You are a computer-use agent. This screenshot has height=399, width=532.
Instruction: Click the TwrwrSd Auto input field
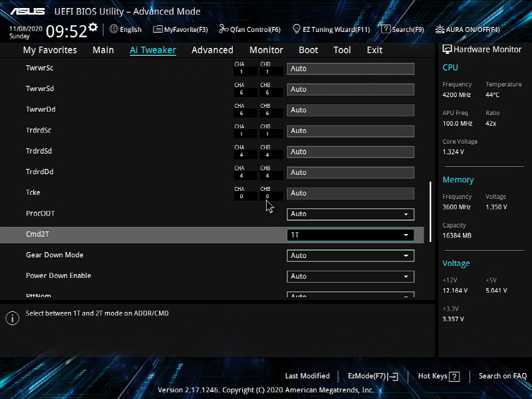[x=350, y=89]
